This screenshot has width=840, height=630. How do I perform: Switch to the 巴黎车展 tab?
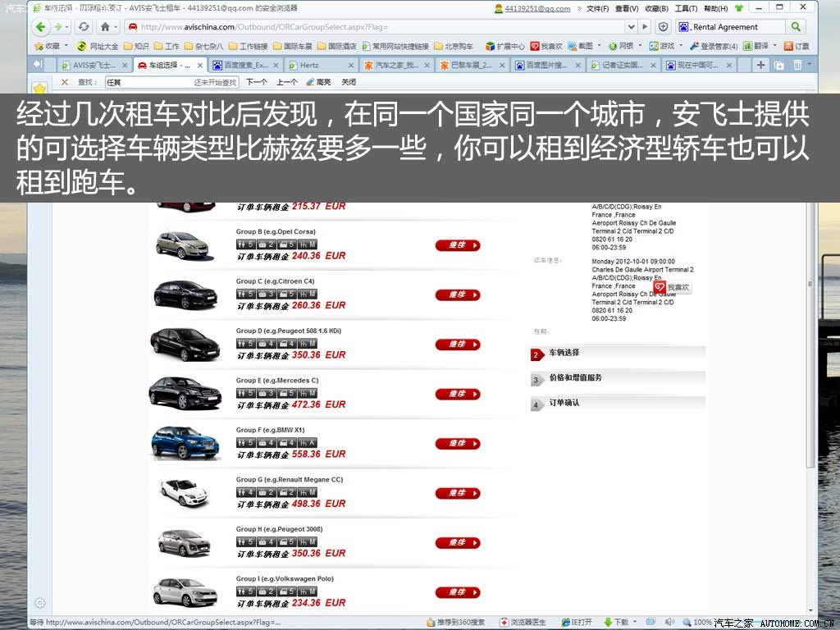click(x=472, y=65)
